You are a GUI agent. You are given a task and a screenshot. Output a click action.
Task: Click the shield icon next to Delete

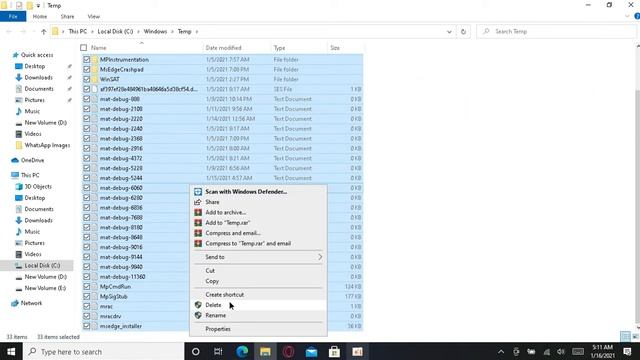pos(198,305)
